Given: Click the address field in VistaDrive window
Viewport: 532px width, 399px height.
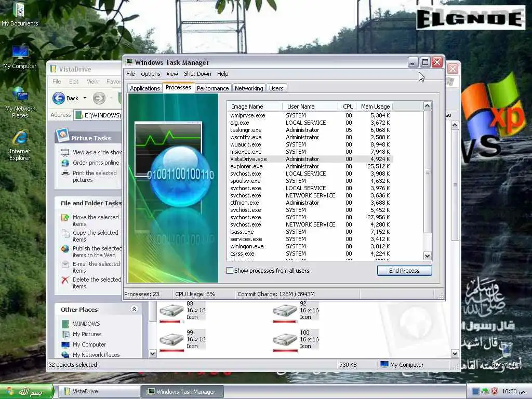Looking at the screenshot, I should [x=98, y=115].
